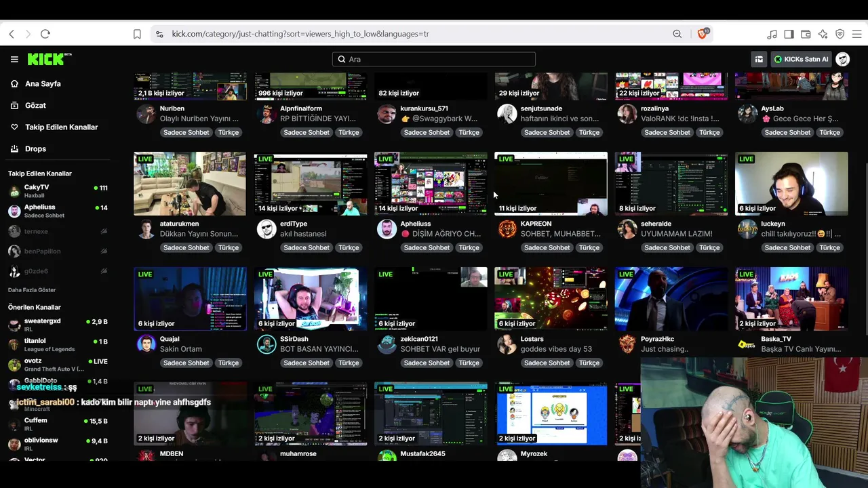The height and width of the screenshot is (488, 868).
Task: Open erdiType's channel avatar
Action: (267, 228)
